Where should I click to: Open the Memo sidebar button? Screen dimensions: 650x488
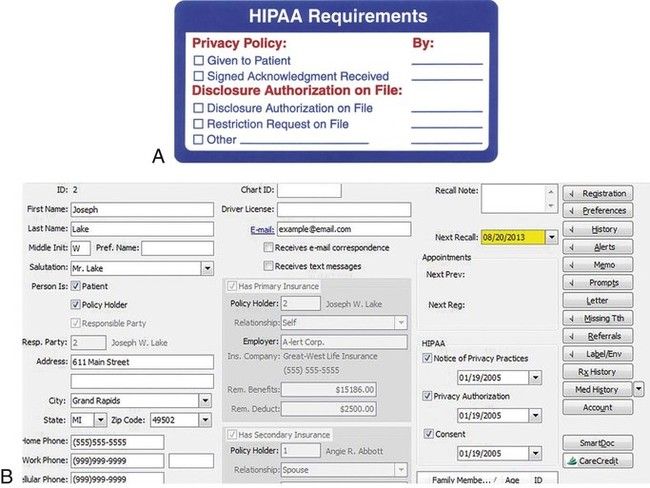(597, 264)
